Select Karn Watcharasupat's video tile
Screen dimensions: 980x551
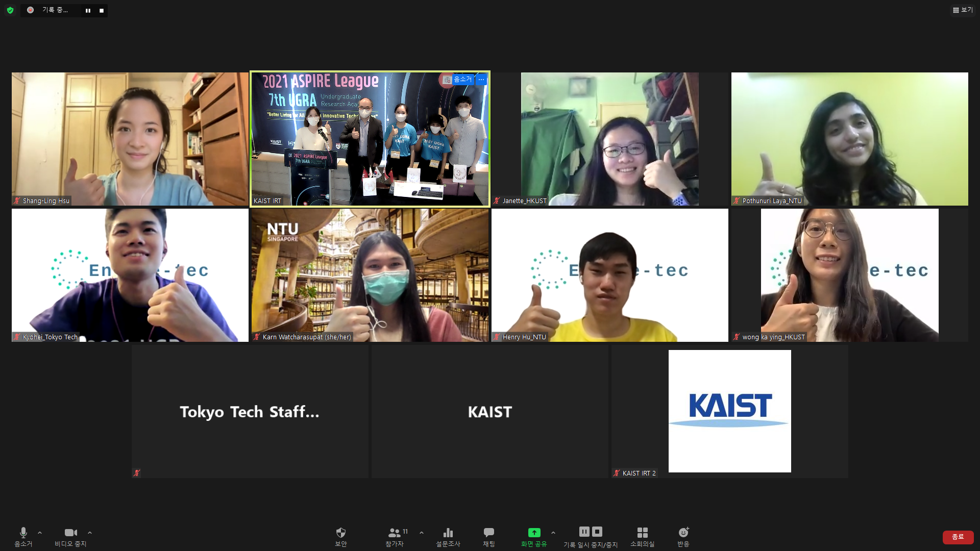(x=370, y=275)
